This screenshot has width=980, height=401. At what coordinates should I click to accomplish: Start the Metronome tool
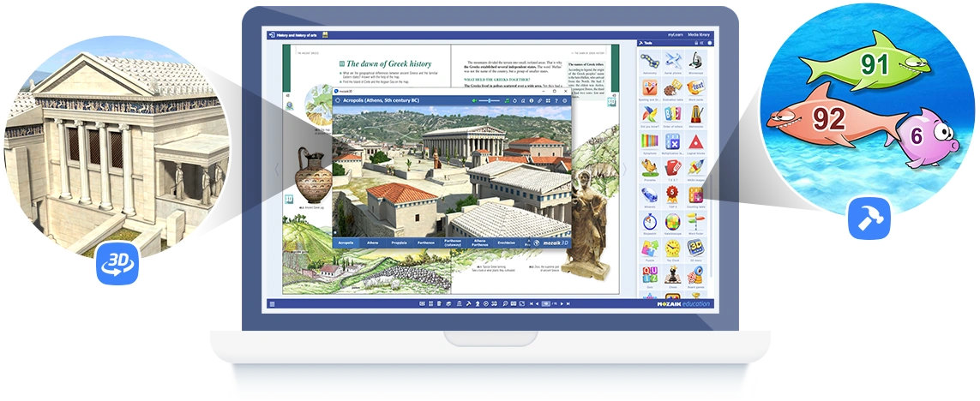[x=695, y=117]
